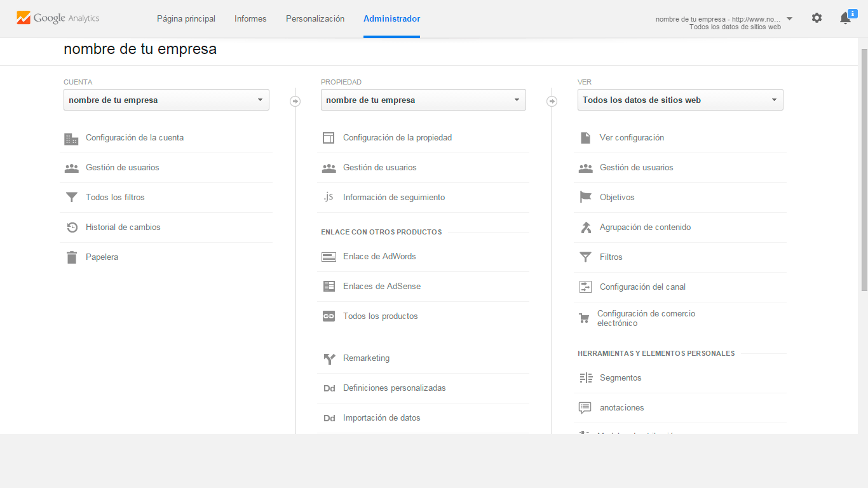Switch to the Informes tab

point(250,19)
